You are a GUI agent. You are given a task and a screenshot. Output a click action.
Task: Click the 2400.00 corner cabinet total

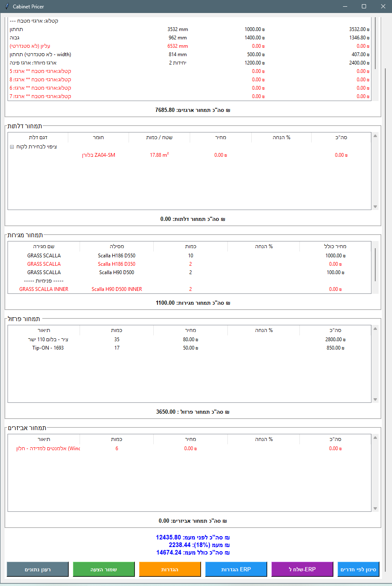coord(359,63)
